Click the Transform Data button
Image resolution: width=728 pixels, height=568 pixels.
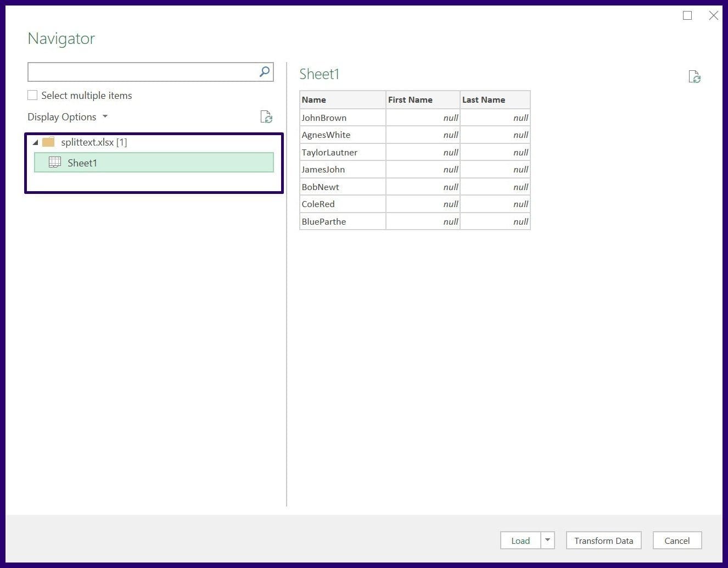pos(603,541)
